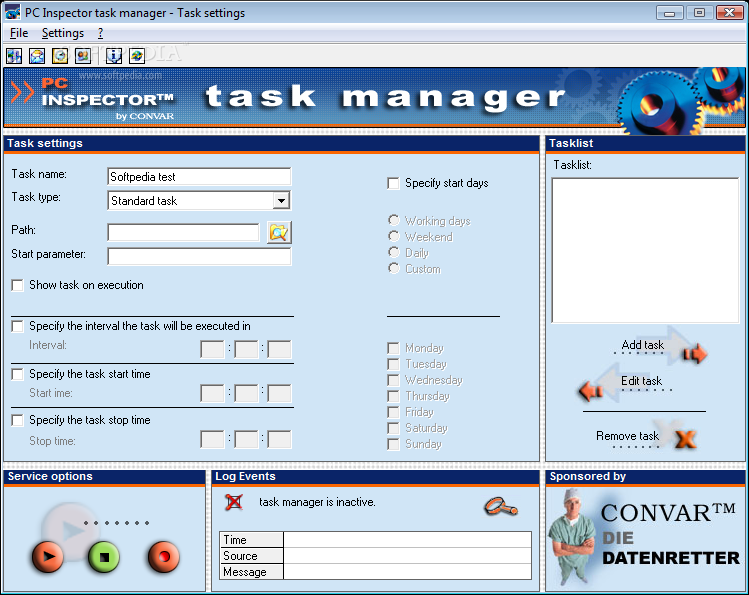Enable Specify the task stop time
The image size is (749, 595).
17,420
